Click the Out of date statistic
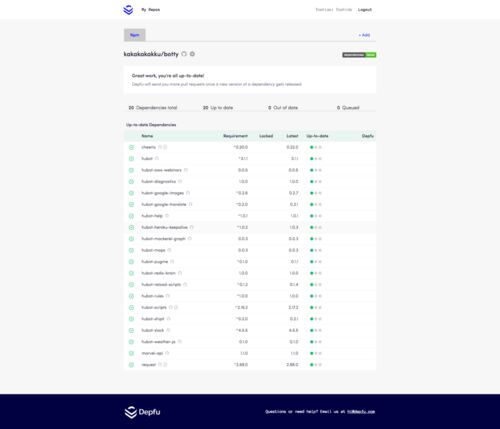This screenshot has height=429, width=500. click(283, 108)
